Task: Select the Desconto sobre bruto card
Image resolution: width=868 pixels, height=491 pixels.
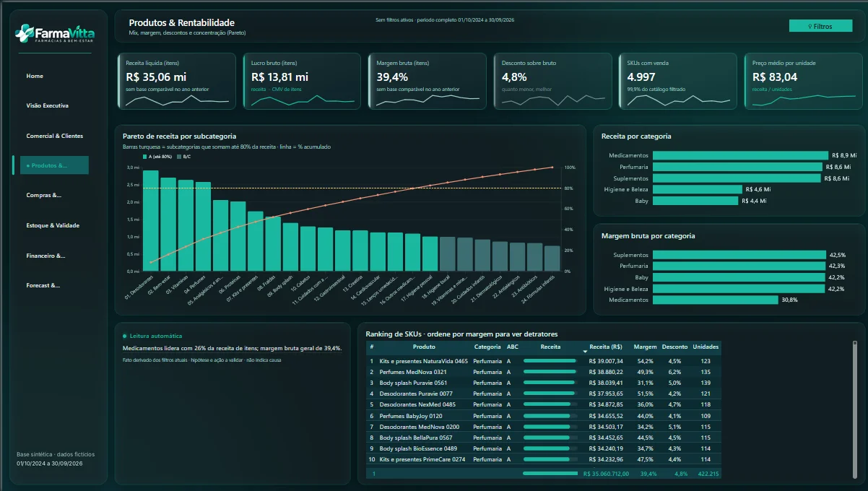Action: (x=552, y=82)
